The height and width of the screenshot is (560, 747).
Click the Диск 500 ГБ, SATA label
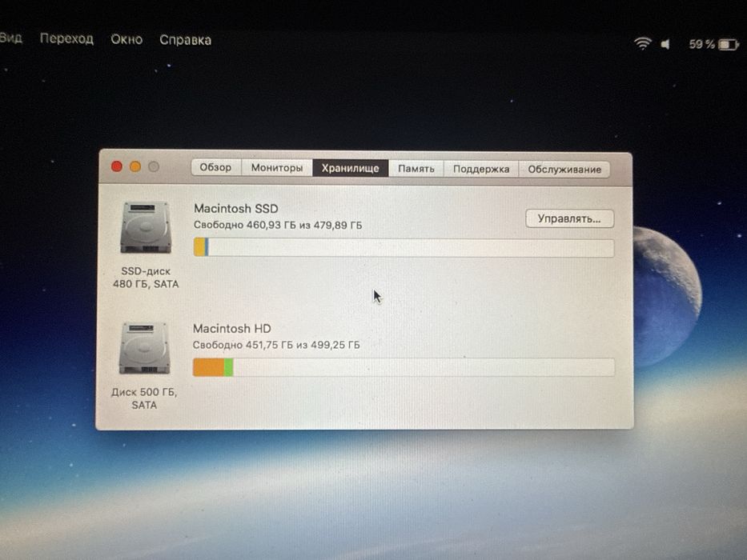point(144,398)
